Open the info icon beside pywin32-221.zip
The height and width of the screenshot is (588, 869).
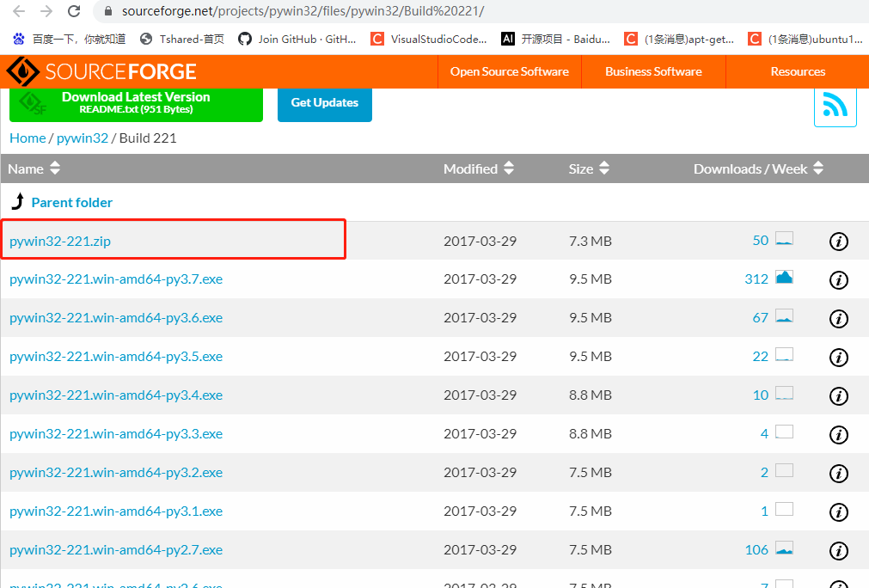pos(838,242)
